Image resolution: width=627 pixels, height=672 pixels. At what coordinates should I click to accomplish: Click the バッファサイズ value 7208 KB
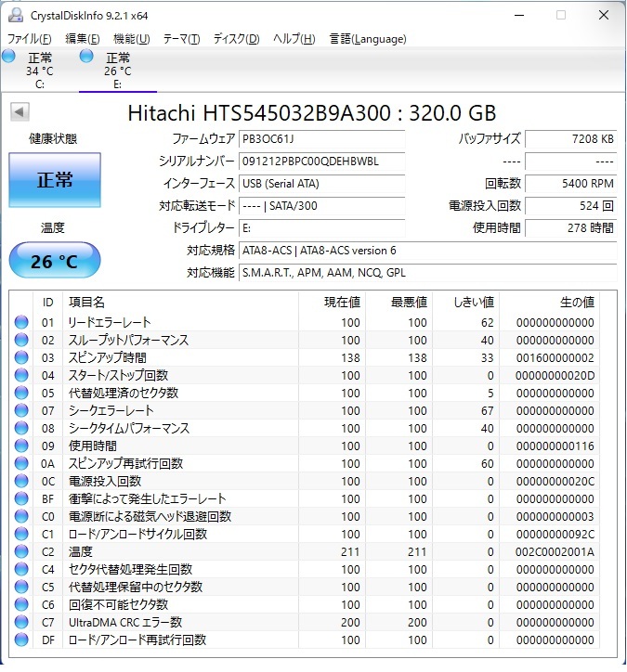click(x=571, y=139)
